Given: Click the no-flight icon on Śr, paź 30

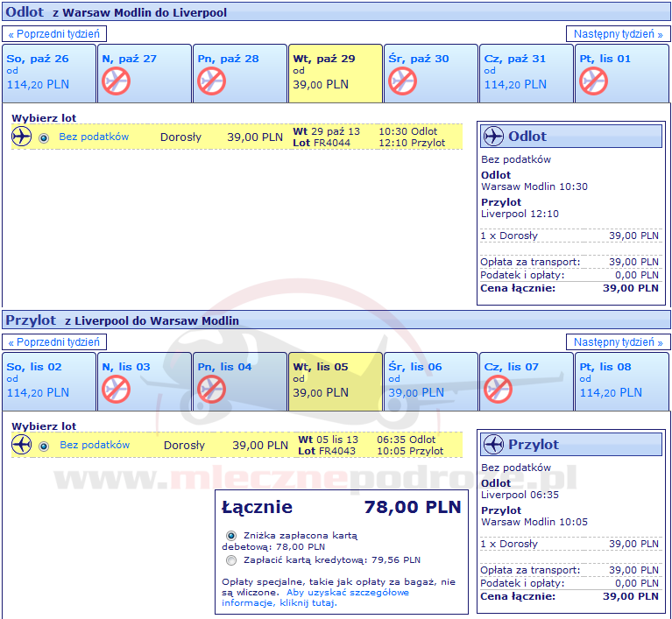Looking at the screenshot, I should coord(402,81).
